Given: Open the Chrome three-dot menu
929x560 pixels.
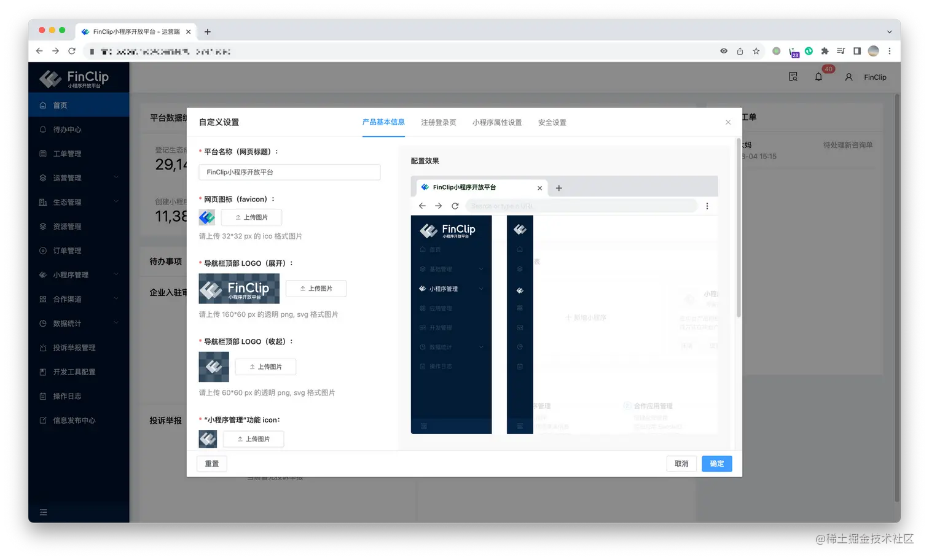Looking at the screenshot, I should tap(890, 52).
